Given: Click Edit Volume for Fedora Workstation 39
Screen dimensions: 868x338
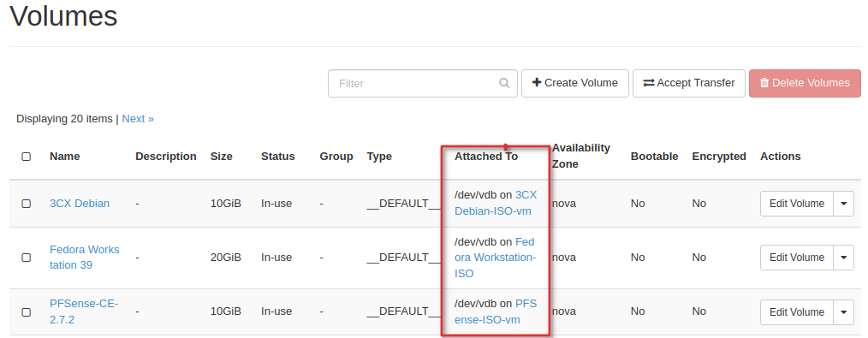Looking at the screenshot, I should [797, 258].
